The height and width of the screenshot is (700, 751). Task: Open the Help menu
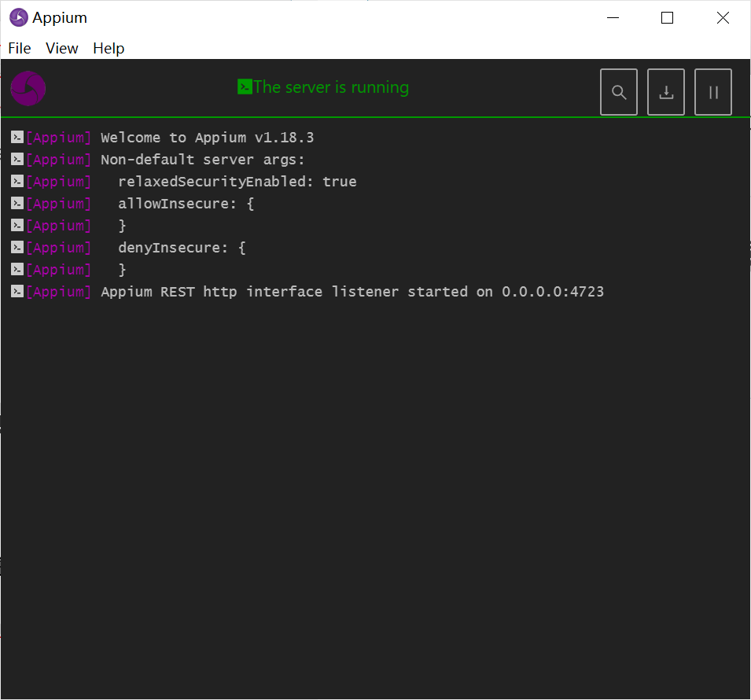(x=109, y=49)
